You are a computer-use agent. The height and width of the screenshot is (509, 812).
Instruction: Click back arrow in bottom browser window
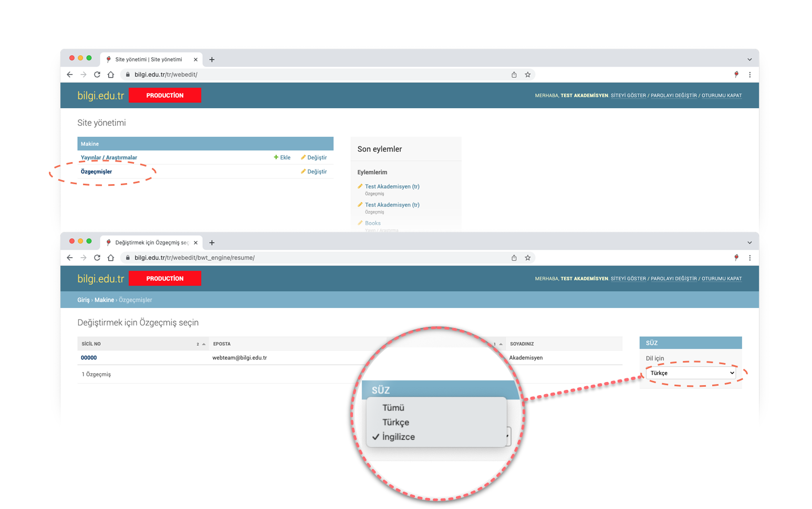tap(70, 258)
